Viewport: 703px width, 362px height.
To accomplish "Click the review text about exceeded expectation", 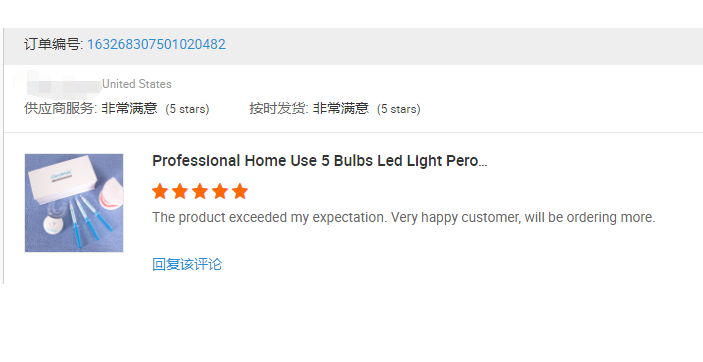I will tap(404, 218).
